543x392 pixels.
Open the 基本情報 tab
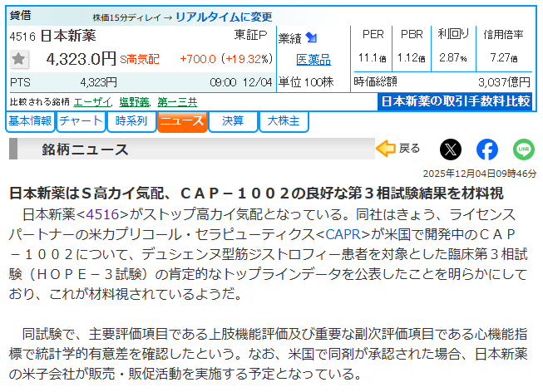(x=30, y=121)
